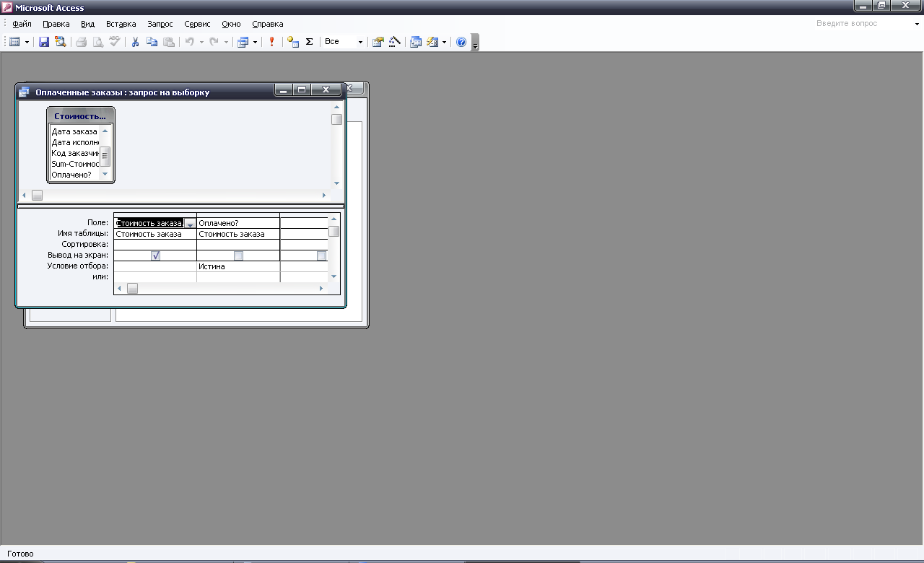Click the table pane's horizontal scroll thumb
This screenshot has height=563, width=924.
click(37, 195)
